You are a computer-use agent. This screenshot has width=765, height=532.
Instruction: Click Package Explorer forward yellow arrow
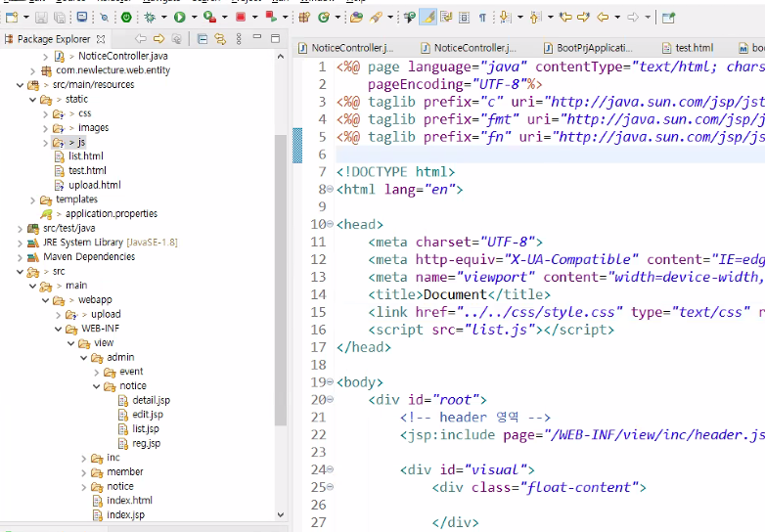(158, 39)
